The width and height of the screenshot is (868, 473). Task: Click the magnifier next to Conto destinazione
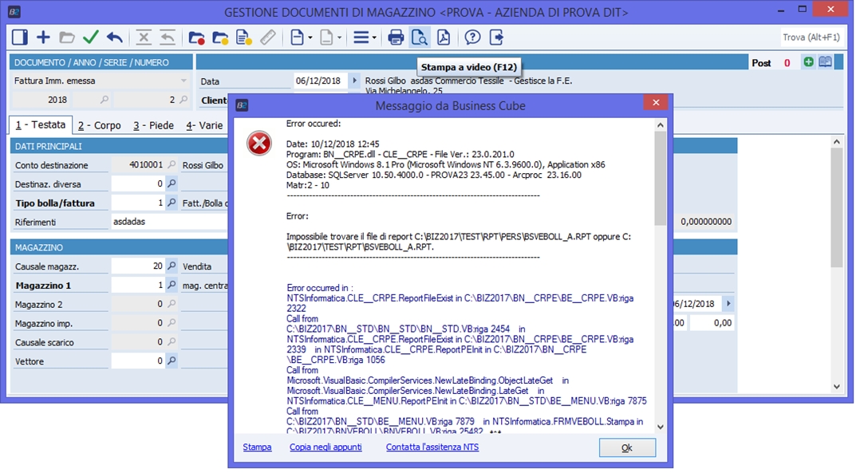tap(172, 165)
